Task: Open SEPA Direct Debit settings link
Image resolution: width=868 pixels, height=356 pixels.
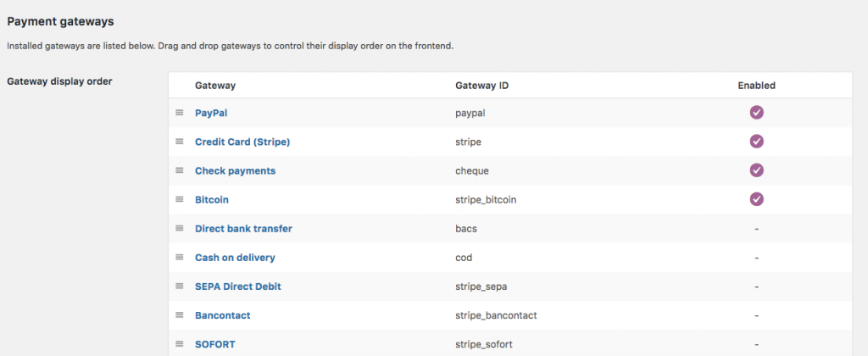Action: pyautogui.click(x=238, y=286)
